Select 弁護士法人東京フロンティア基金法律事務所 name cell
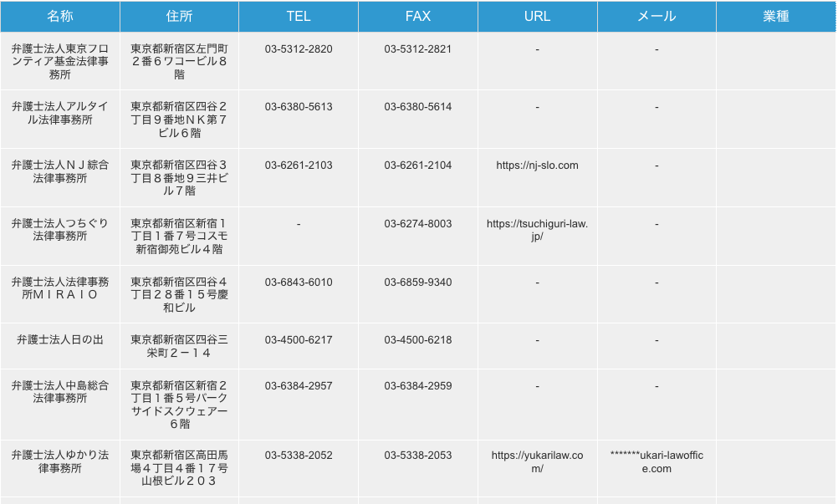This screenshot has width=838, height=504. [60, 62]
